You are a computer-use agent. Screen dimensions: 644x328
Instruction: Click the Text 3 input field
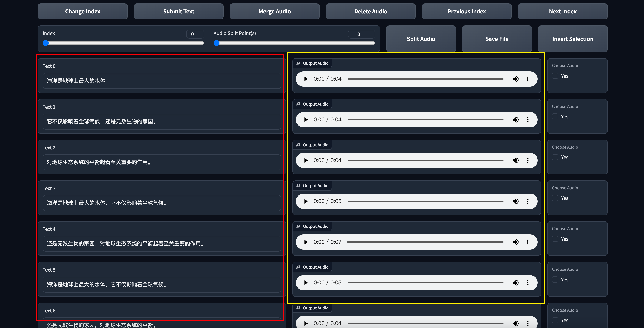click(162, 203)
